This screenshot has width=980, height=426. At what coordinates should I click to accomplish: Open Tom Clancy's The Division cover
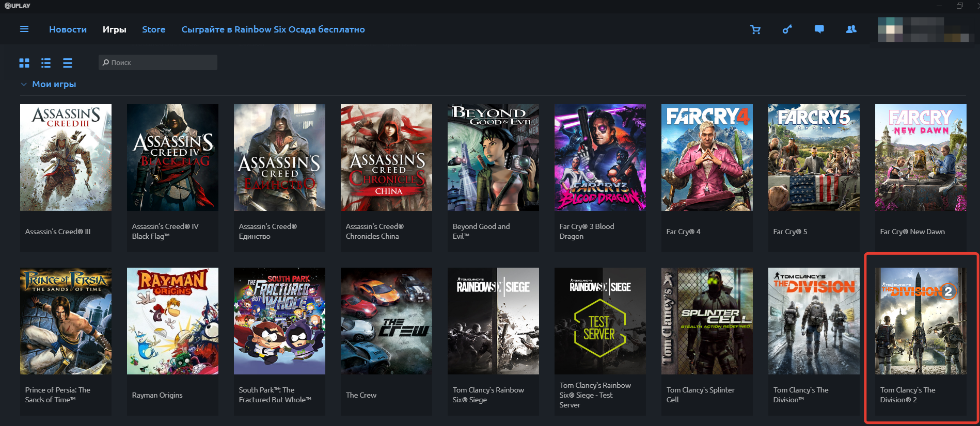click(814, 321)
